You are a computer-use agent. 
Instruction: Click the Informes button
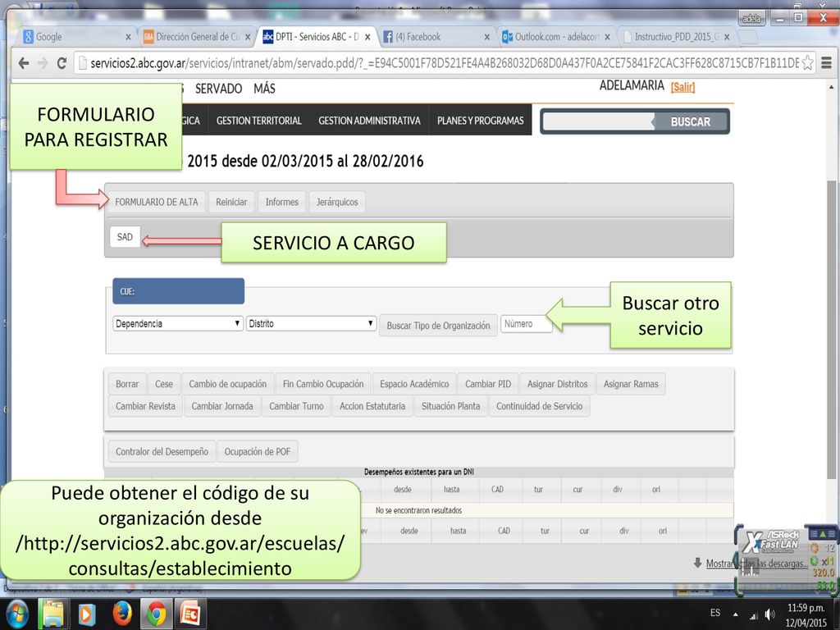pyautogui.click(x=282, y=202)
